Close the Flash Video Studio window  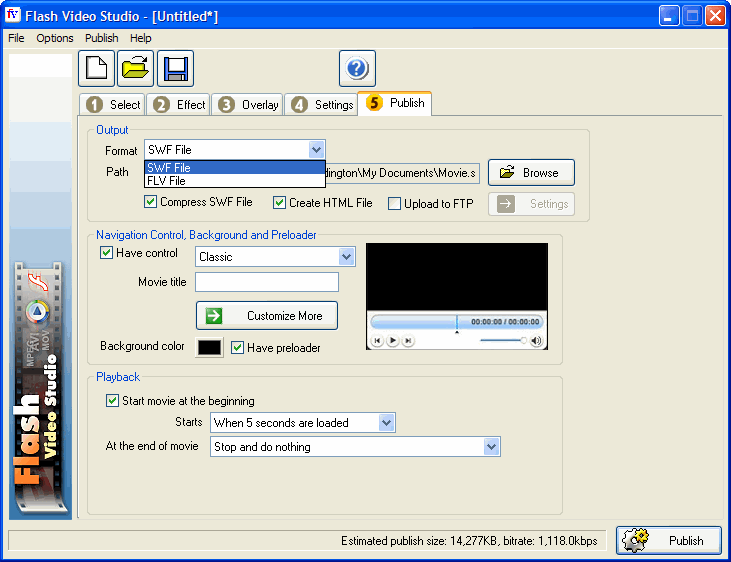tap(715, 16)
